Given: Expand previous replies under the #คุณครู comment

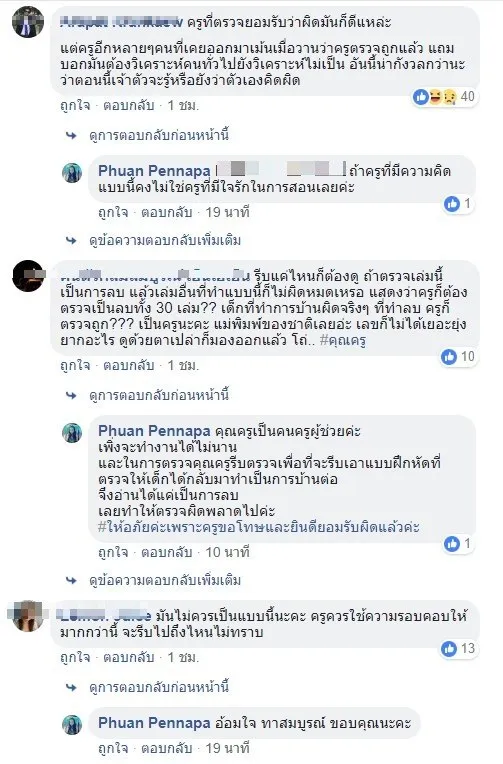Looking at the screenshot, I should (x=158, y=395).
